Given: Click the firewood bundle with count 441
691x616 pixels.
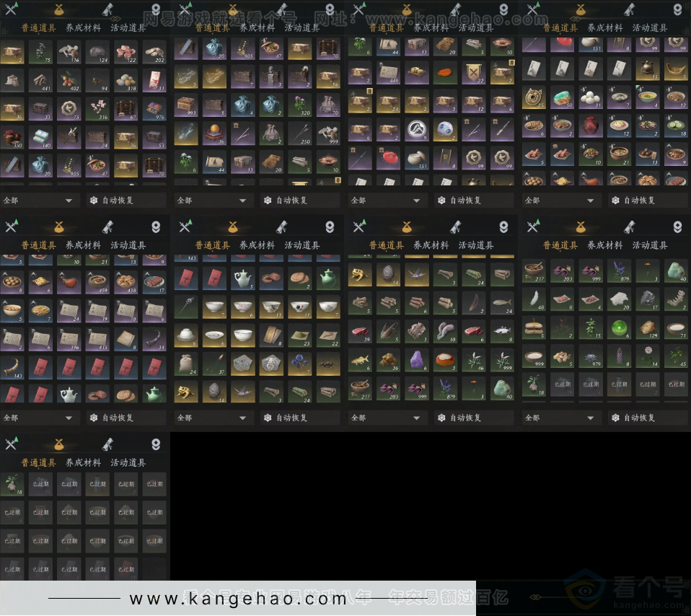Looking at the screenshot, I should click(x=40, y=81).
